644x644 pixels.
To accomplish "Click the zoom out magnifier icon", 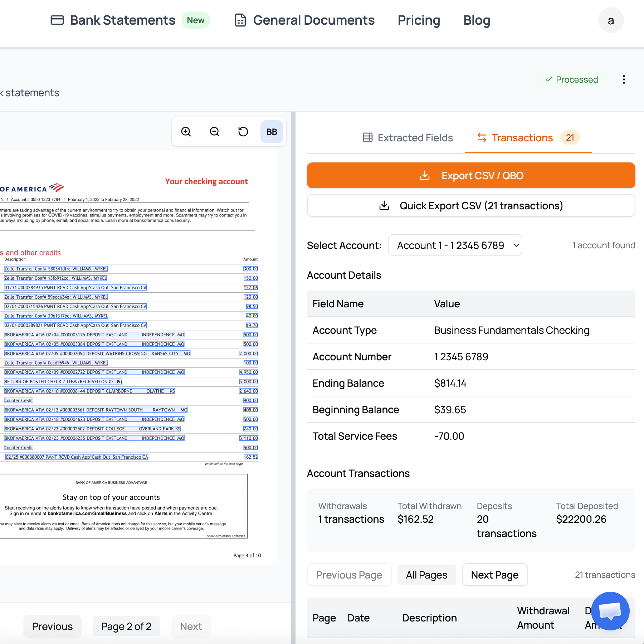I will point(215,132).
